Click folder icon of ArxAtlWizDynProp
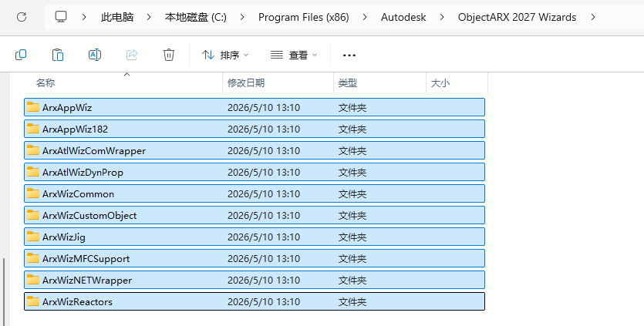The width and height of the screenshot is (644, 326). [x=33, y=172]
